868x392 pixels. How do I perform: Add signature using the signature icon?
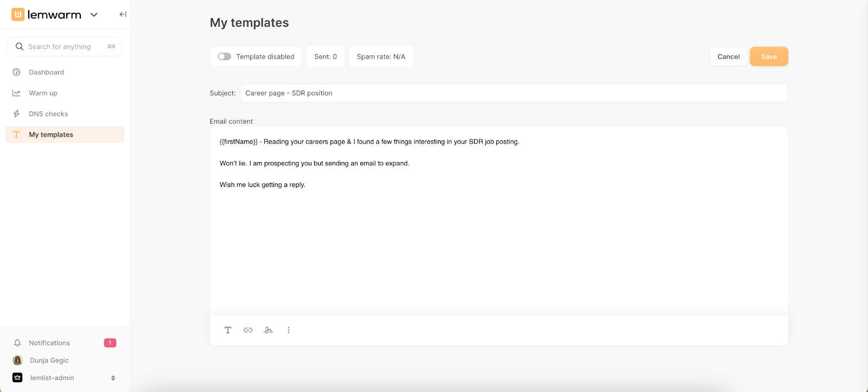click(269, 330)
